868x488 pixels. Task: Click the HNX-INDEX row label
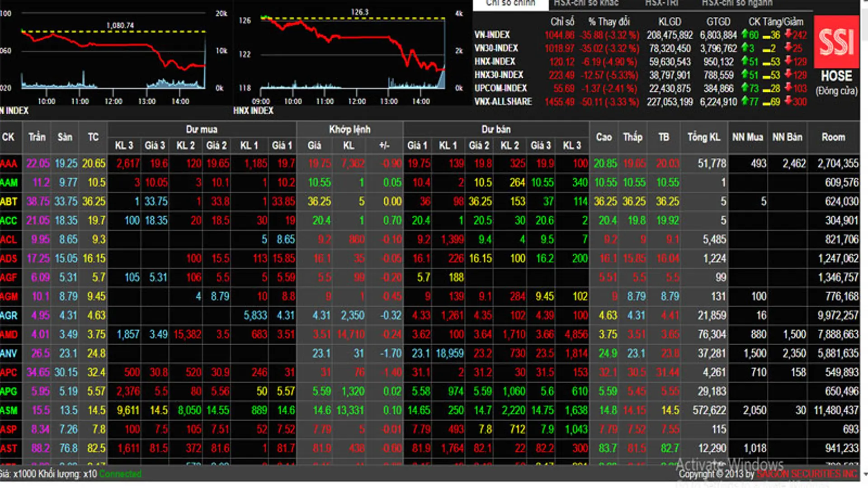pyautogui.click(x=495, y=61)
